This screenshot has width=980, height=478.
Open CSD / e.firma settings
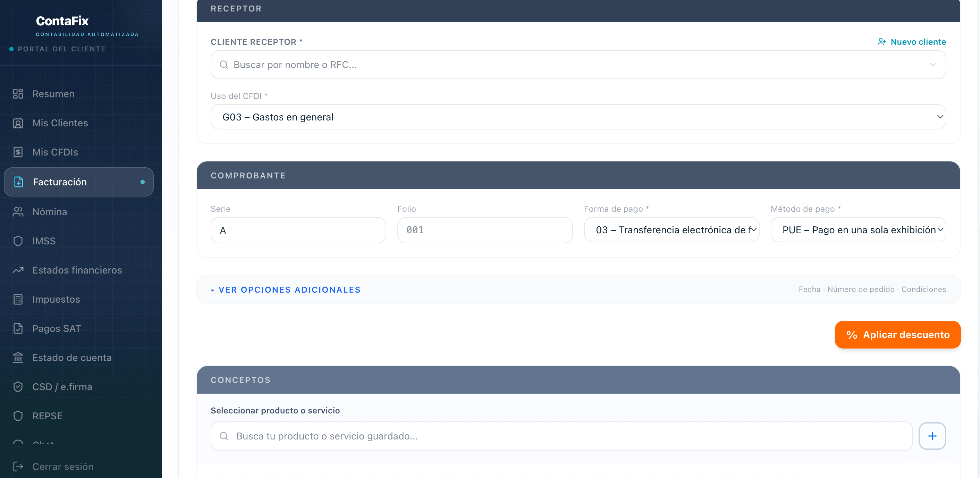pos(78,387)
